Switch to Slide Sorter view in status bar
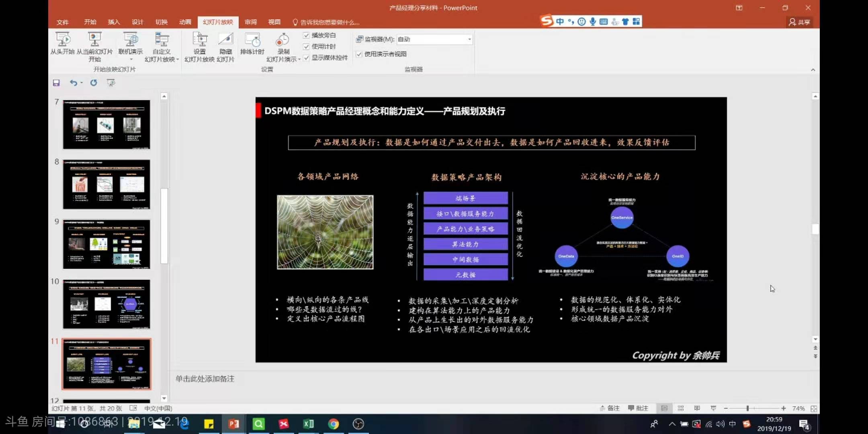868x434 pixels. [x=681, y=408]
